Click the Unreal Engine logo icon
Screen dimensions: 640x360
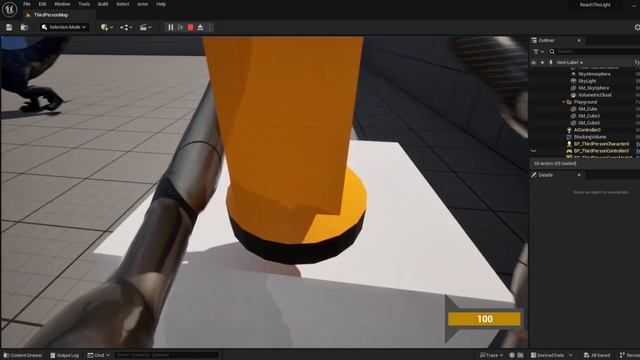click(x=9, y=9)
